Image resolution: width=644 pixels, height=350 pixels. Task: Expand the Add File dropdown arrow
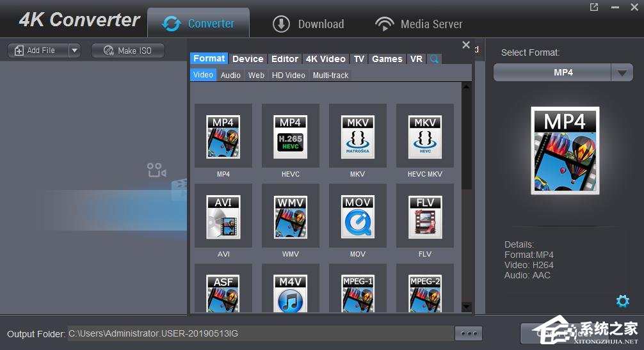coord(74,51)
